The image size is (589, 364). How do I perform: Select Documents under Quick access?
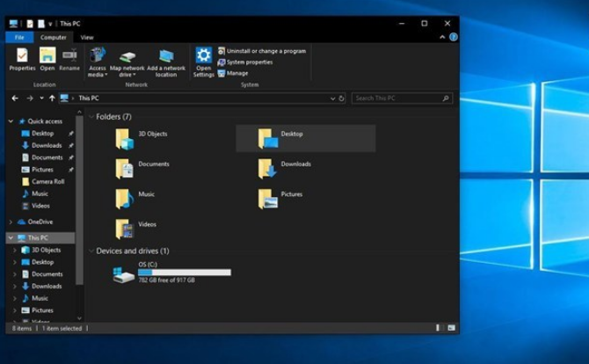point(47,157)
